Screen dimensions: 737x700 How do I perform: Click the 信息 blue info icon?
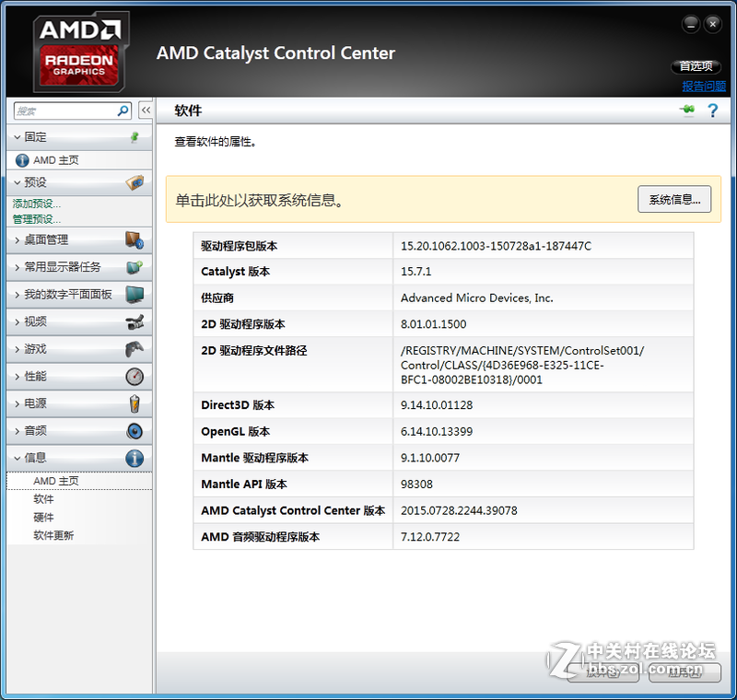click(x=135, y=458)
